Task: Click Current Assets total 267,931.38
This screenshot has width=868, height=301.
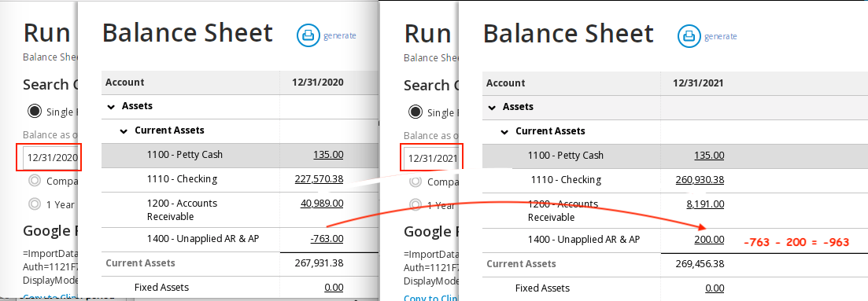Action: 318,262
